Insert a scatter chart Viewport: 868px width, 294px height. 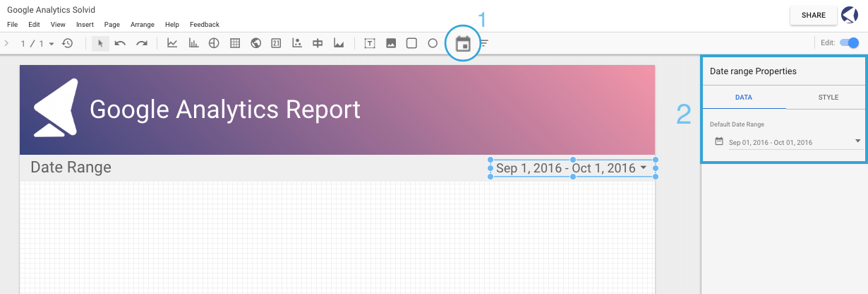[297, 43]
